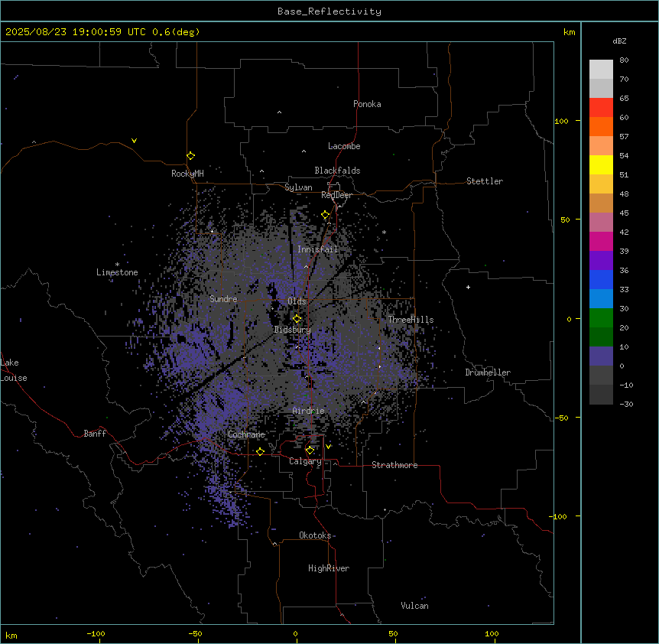Click the yellow V marker northwest of RockyMH
659x644 pixels.
pos(134,141)
